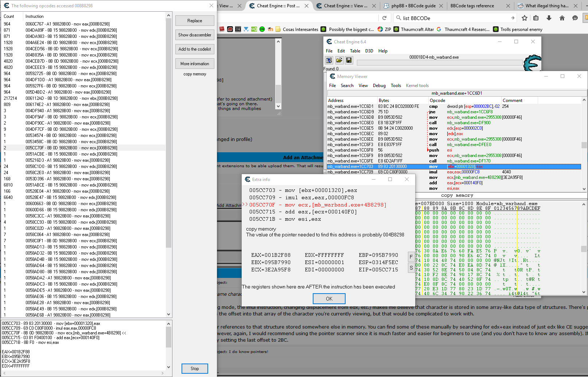Select highlighted disassembler row mb_warband.exe+1CC703
This screenshot has width=588, height=377.
[454, 166]
